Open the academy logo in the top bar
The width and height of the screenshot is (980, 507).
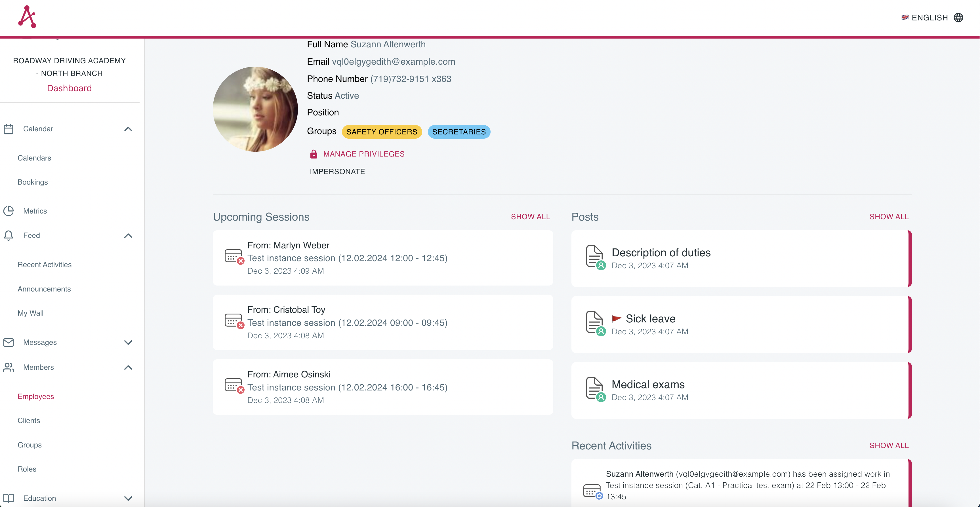[x=27, y=16]
